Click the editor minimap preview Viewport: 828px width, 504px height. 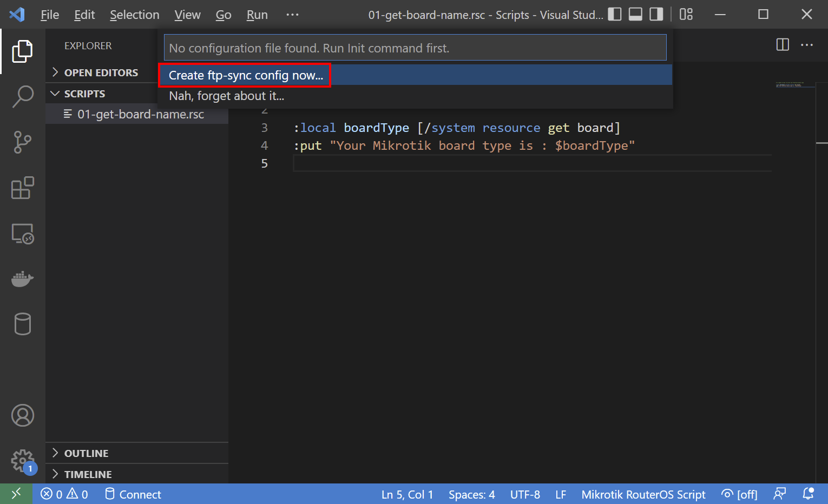(x=793, y=85)
